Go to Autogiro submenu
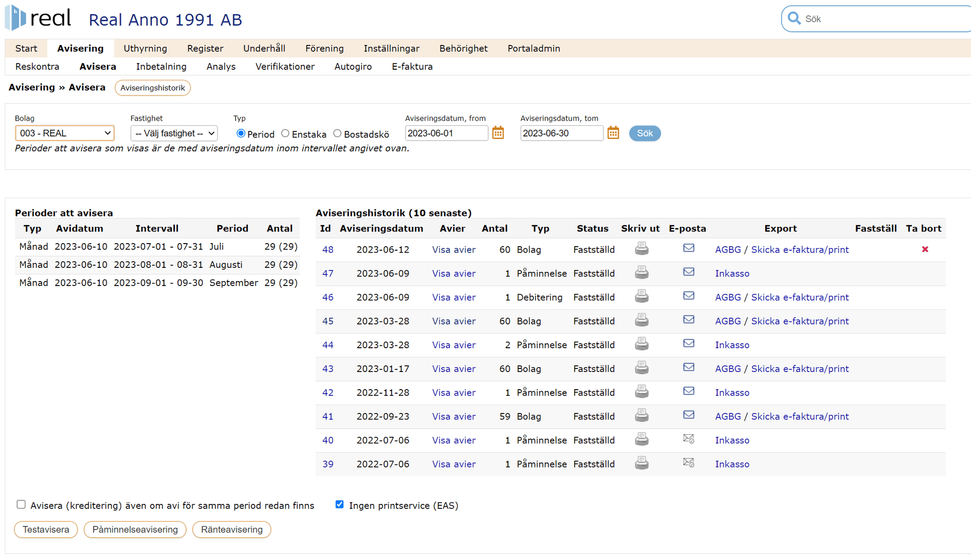This screenshot has width=971, height=560. point(353,67)
